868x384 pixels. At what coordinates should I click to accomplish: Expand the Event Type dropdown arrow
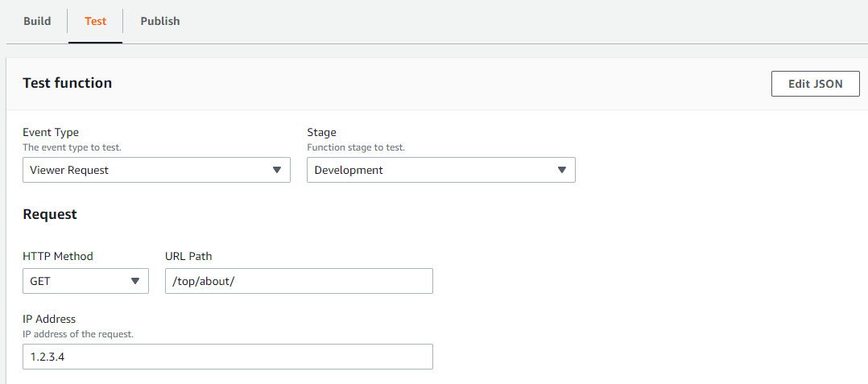(x=277, y=171)
